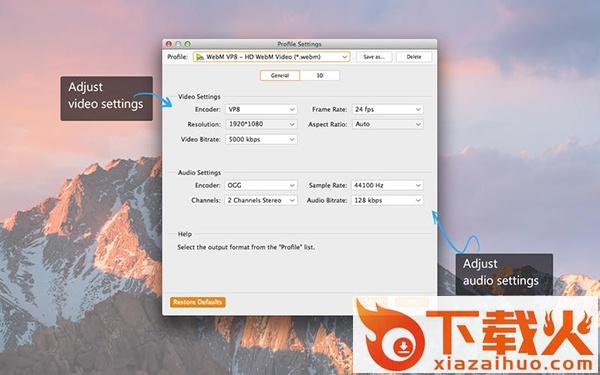Viewport: 600px width, 375px height.
Task: Close the Profile Settings window
Action: coord(169,44)
